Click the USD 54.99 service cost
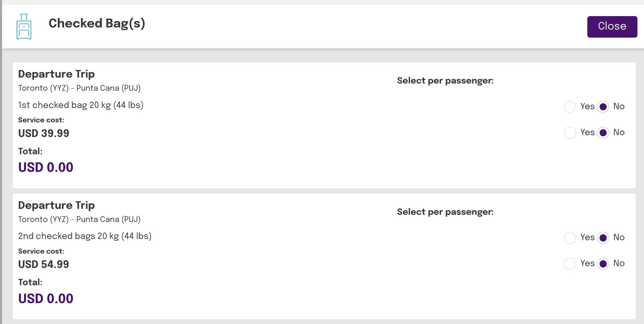This screenshot has height=324, width=644. 44,264
